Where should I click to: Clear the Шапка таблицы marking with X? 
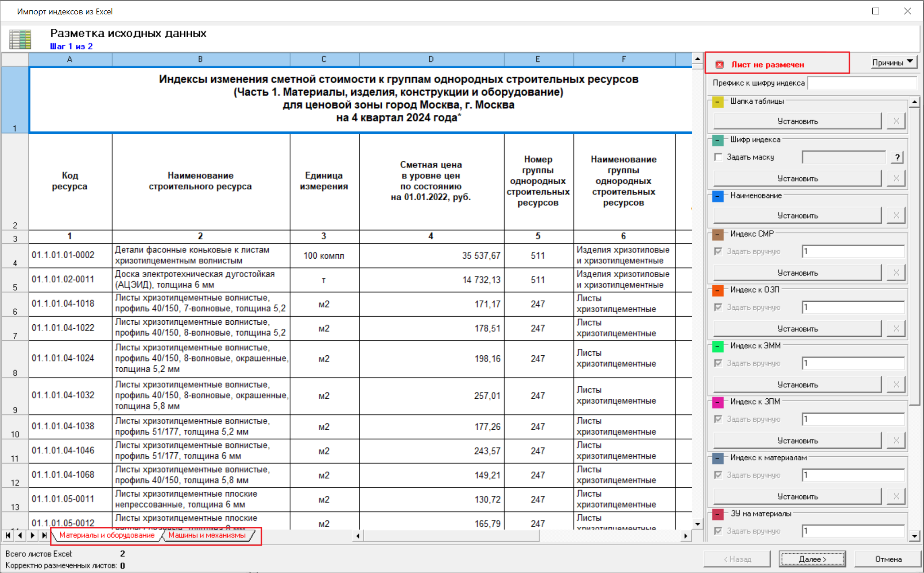[896, 121]
